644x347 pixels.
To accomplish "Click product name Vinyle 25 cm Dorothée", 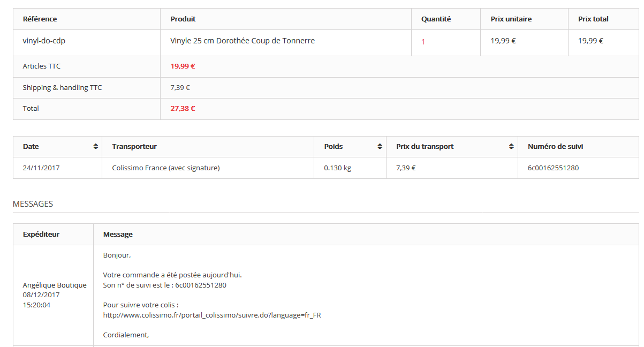I will click(x=243, y=41).
